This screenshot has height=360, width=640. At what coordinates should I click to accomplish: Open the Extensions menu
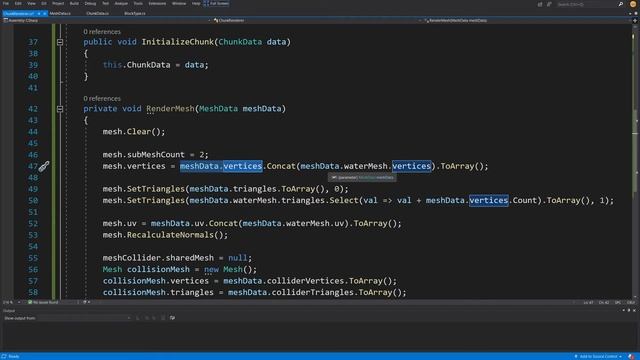pos(157,3)
